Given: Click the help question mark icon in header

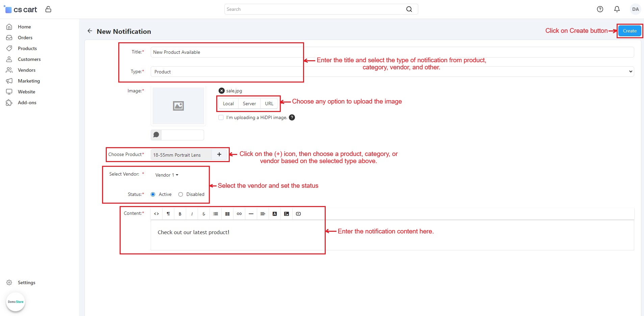Looking at the screenshot, I should coord(600,9).
